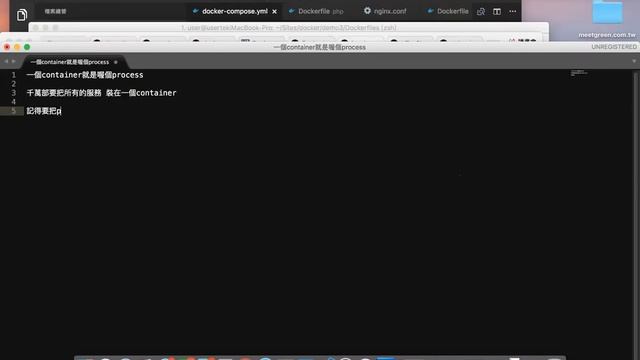Click the terminal window title bar showing zsh path

click(289, 28)
